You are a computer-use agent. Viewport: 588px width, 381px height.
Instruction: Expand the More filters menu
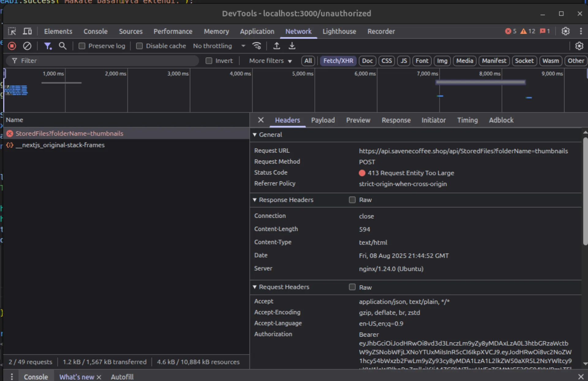[270, 61]
